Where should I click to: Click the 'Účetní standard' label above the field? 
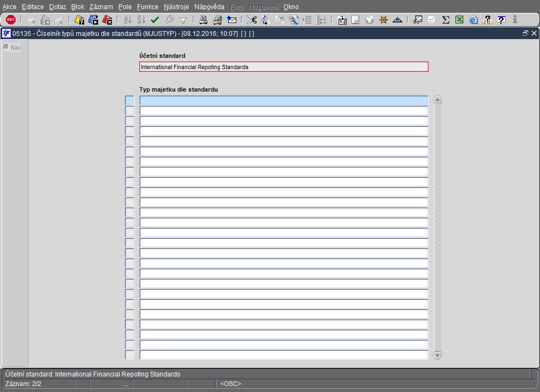click(162, 56)
